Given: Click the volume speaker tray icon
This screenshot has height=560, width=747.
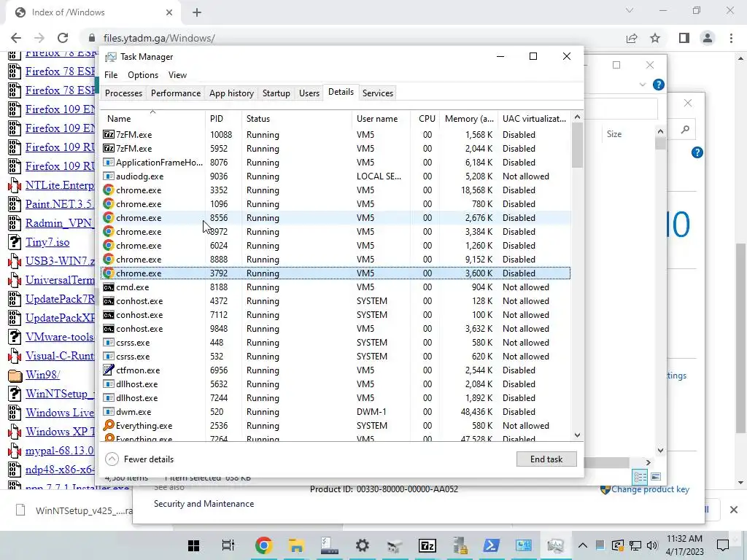Looking at the screenshot, I should pos(652,545).
